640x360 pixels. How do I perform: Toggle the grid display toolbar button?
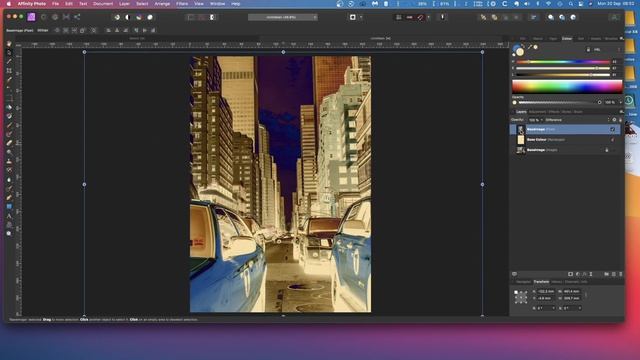pyautogui.click(x=398, y=17)
